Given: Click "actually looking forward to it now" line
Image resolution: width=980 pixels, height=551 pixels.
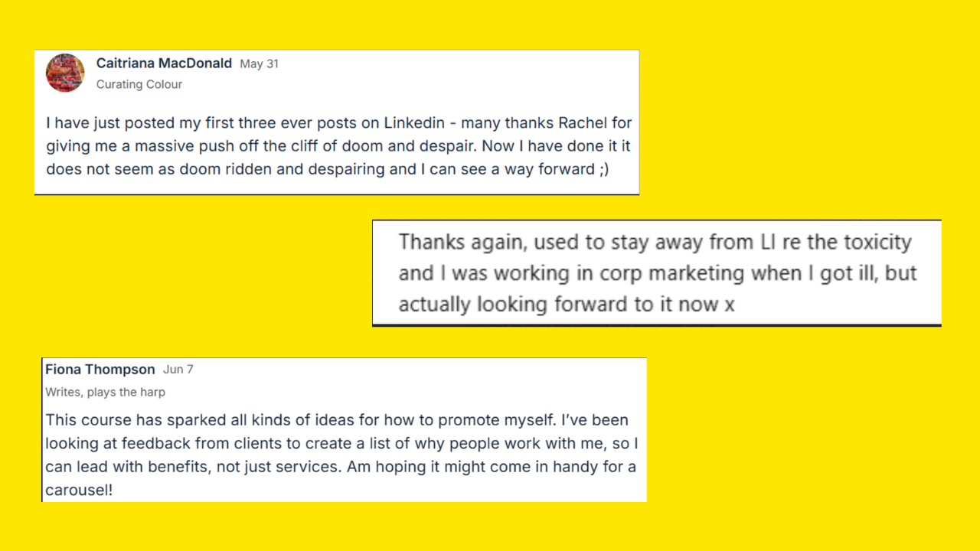Looking at the screenshot, I should tap(559, 304).
